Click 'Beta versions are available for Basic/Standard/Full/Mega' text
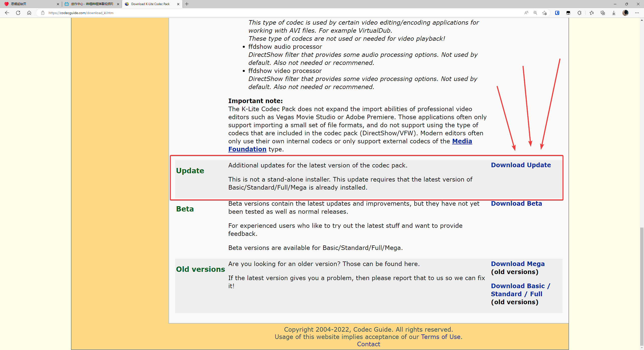Viewport: 644px width, 350px height. pyautogui.click(x=315, y=248)
